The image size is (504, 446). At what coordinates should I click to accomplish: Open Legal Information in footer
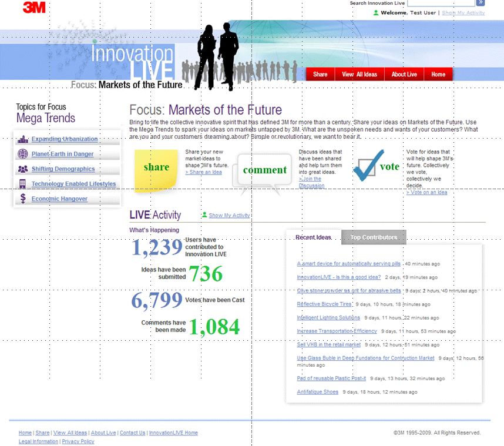tap(38, 441)
